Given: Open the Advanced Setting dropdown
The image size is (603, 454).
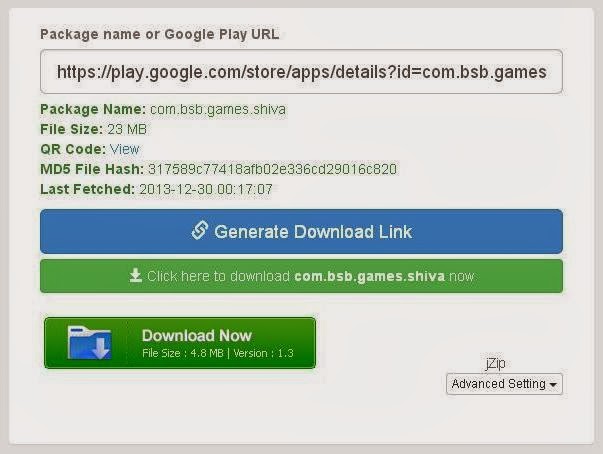Looking at the screenshot, I should click(504, 384).
